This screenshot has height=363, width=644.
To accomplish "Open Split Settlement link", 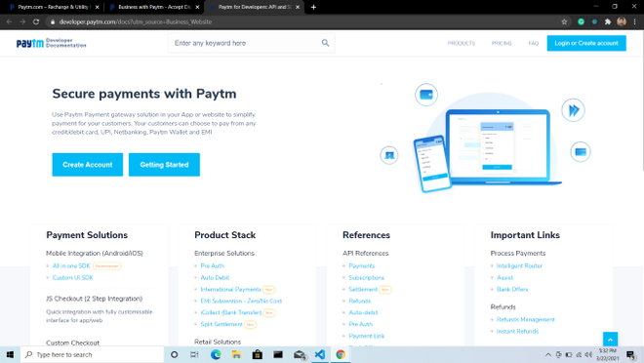I will [221, 324].
